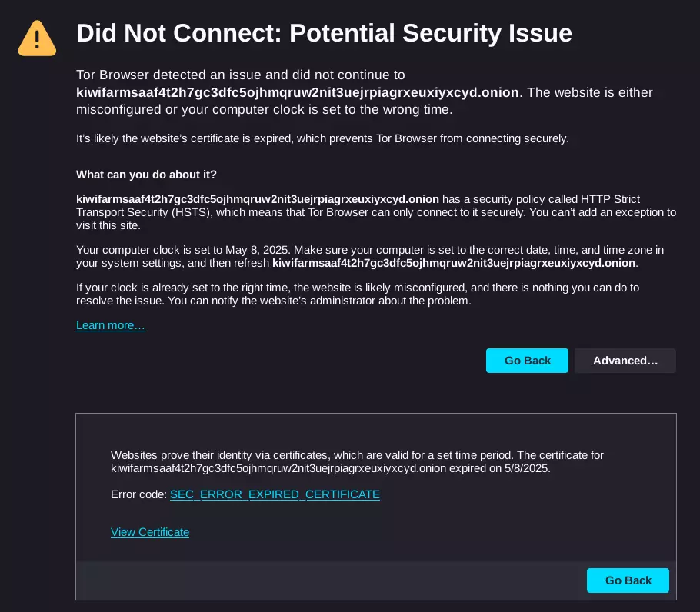Expand details with the Advanced… button
700x612 pixels.
point(625,361)
